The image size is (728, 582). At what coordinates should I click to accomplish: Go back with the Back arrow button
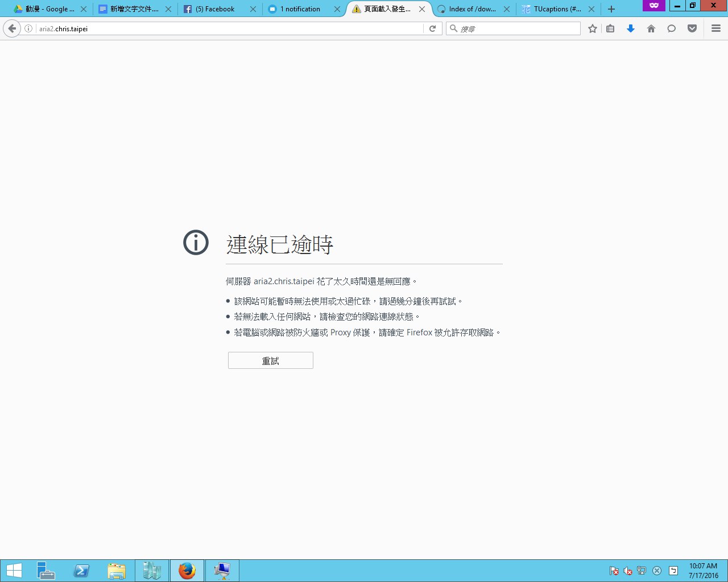point(12,28)
